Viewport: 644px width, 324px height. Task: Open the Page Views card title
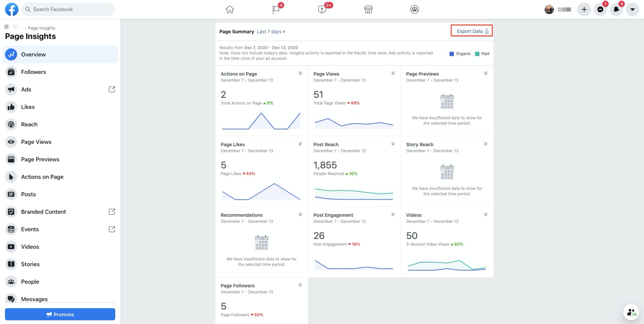tap(326, 74)
